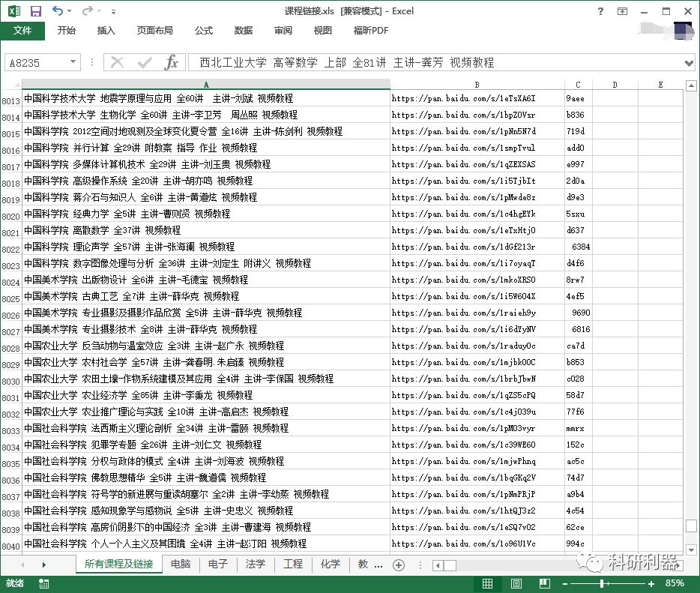700x593 pixels.
Task: Click link cell ending 1o96U1Vc
Action: pos(477,544)
